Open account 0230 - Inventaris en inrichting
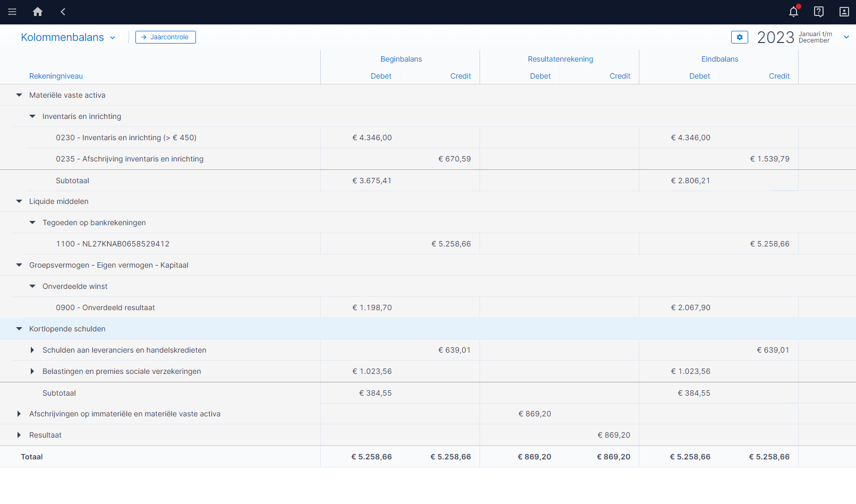 126,138
